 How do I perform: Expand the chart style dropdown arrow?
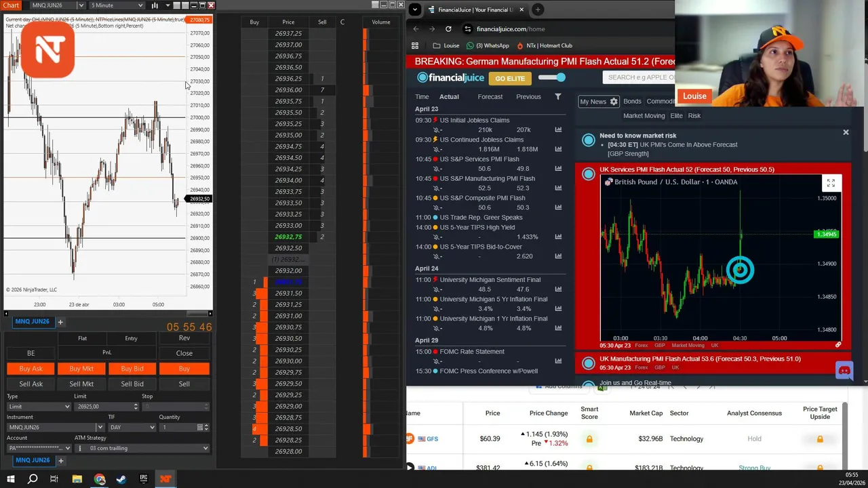[167, 5]
